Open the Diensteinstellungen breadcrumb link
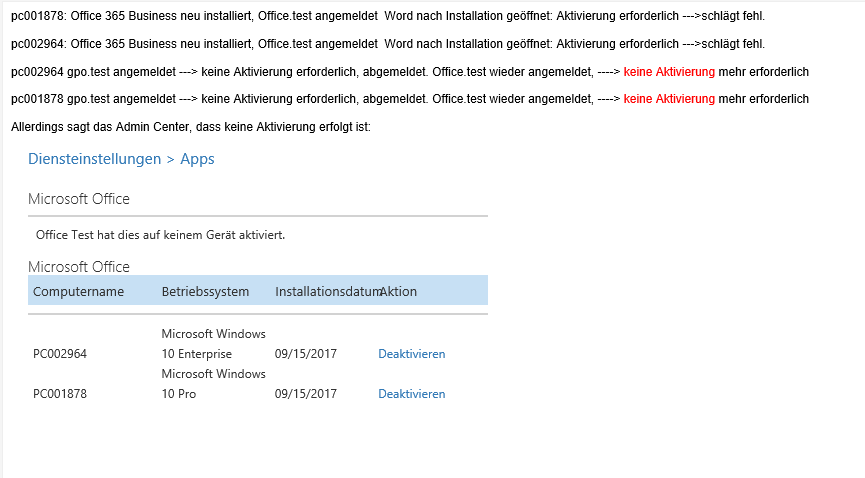Screen dimensions: 865x478 click(94, 159)
